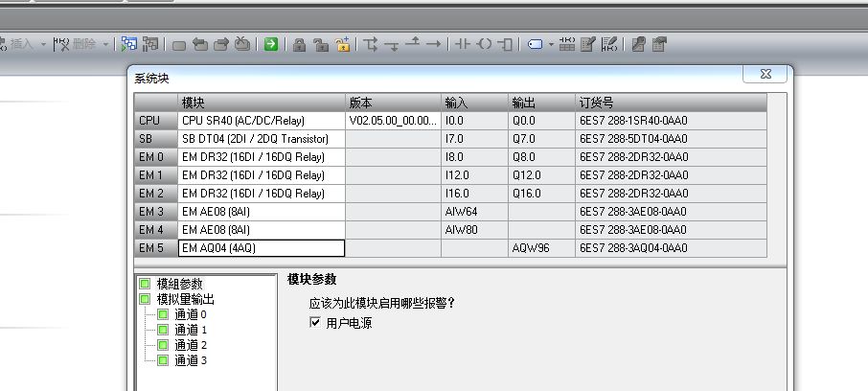Click the green arrow toolbar icon

(271, 44)
